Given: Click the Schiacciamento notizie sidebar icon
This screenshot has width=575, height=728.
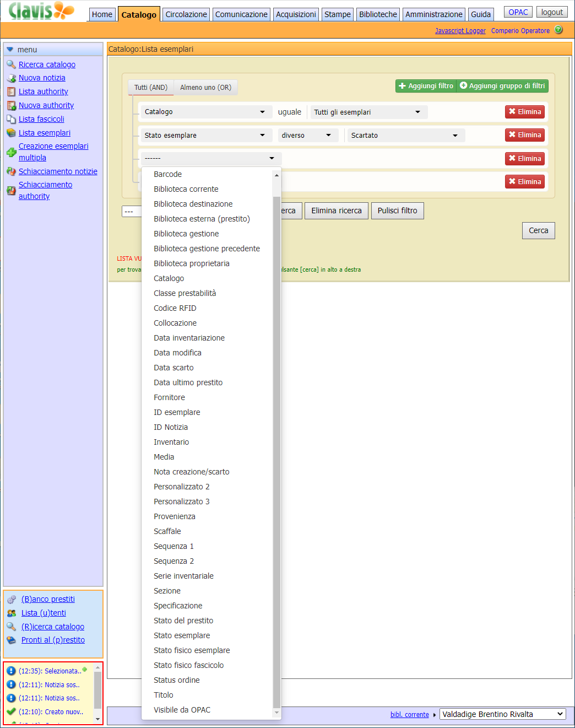Looking at the screenshot, I should tap(11, 171).
